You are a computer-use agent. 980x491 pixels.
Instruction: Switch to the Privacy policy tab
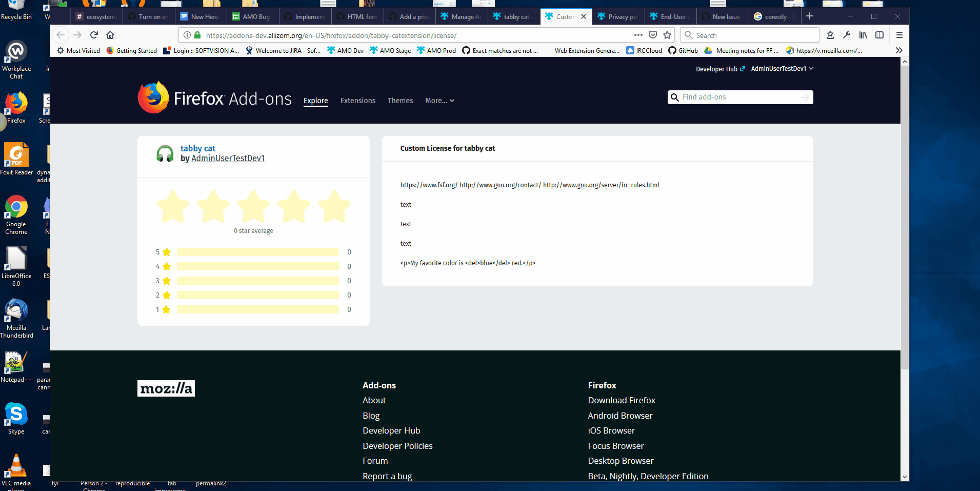click(x=618, y=16)
